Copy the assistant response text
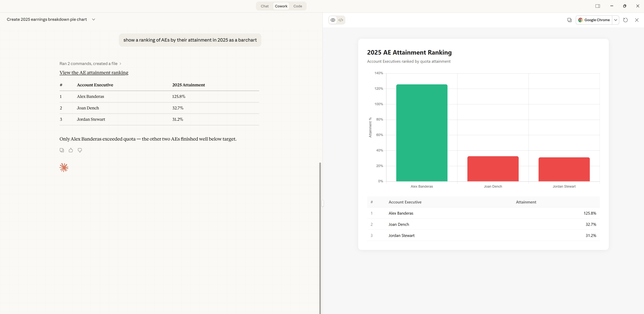 pyautogui.click(x=62, y=150)
